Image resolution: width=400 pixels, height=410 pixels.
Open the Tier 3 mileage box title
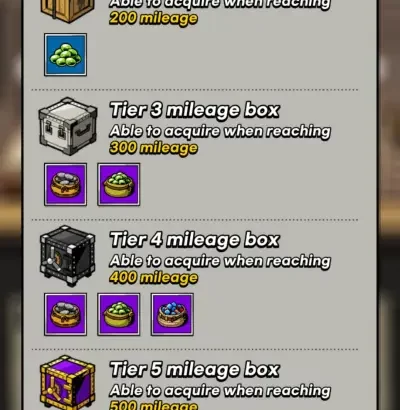click(x=195, y=110)
